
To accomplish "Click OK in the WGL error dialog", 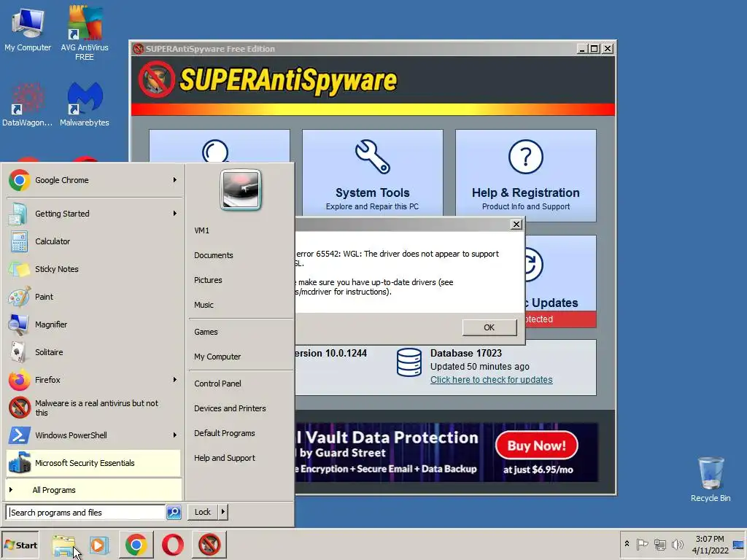I will tap(489, 327).
